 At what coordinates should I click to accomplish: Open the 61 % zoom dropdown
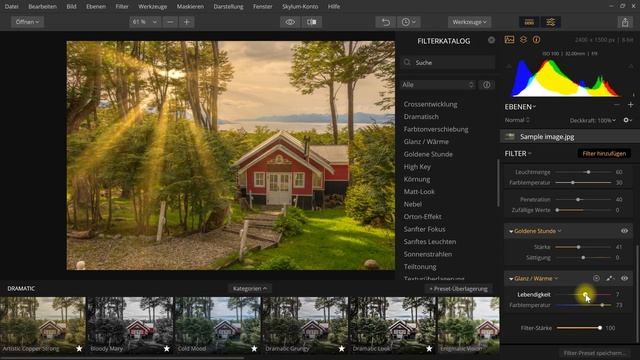point(145,22)
